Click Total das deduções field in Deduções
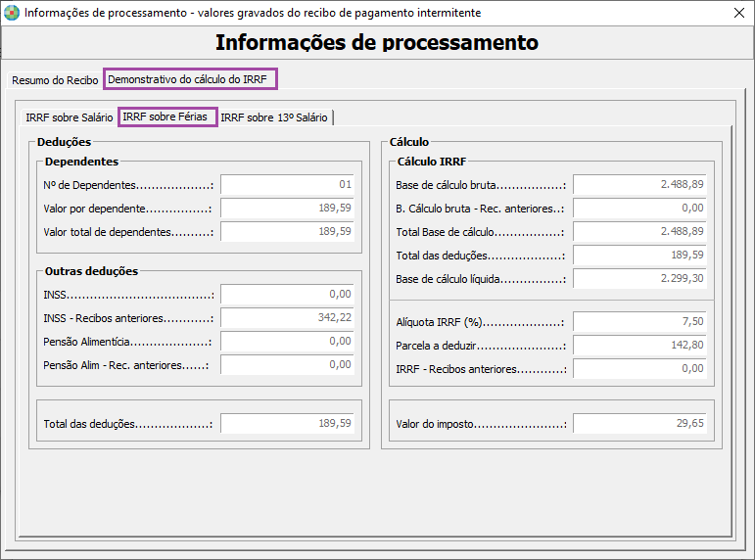755x560 pixels. 288,424
